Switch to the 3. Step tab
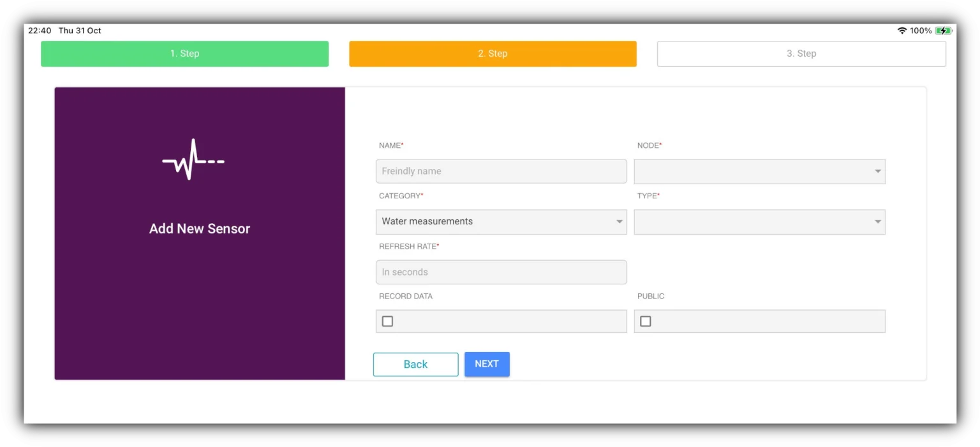Screen dimensions: 980x447 (801, 54)
